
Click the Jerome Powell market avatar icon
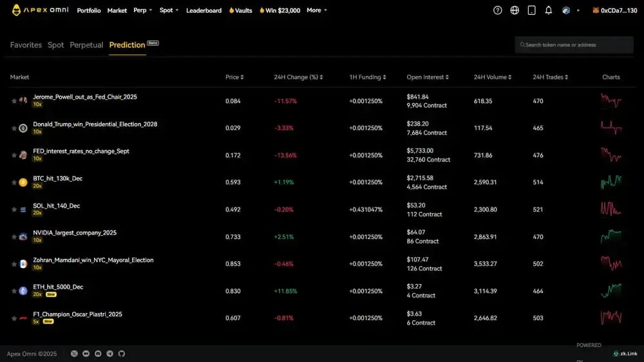pos(23,100)
